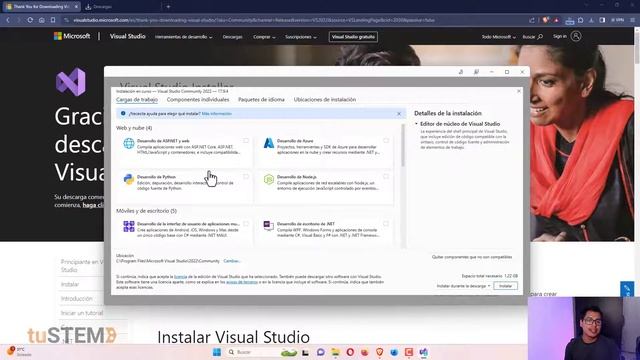Screen dimensions: 640x360
Task: Open Opera browser from the taskbar
Action: coord(350,352)
